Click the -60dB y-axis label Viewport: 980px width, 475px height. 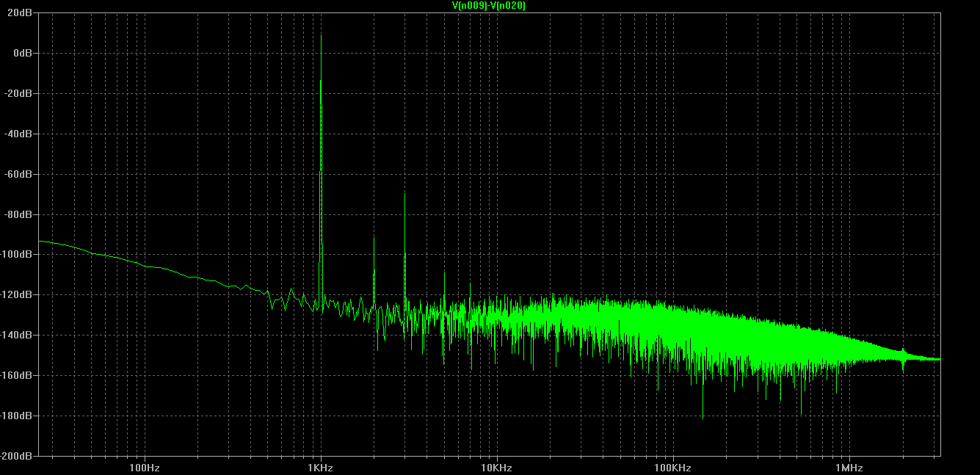click(x=18, y=174)
